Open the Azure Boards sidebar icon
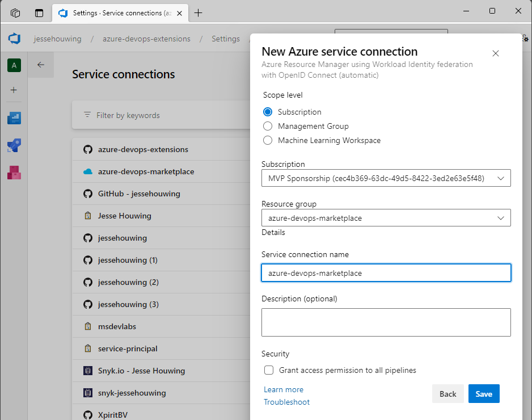The image size is (532, 420). coord(14,118)
